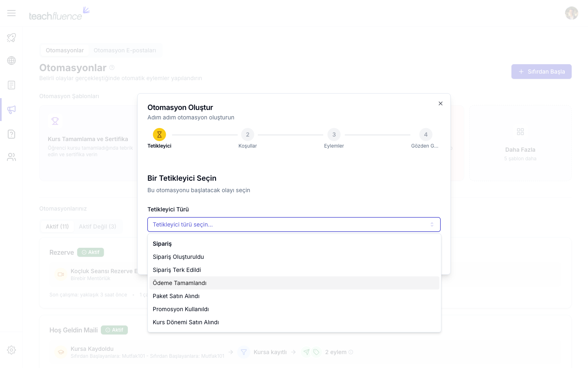Open the user profile avatar
This screenshot has height=368, width=588.
572,13
